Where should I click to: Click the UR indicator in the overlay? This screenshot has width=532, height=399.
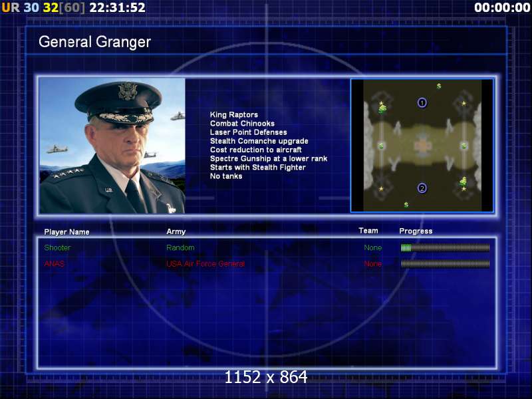(11, 7)
